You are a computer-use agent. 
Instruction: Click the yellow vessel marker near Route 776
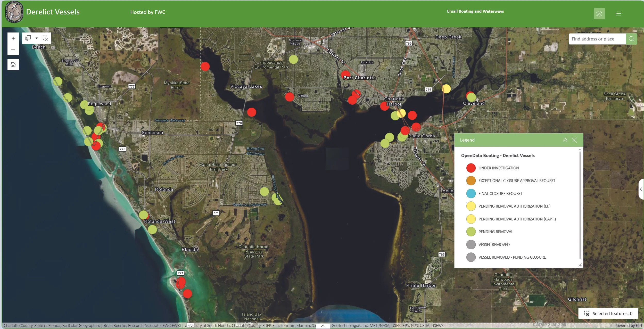[x=446, y=89]
